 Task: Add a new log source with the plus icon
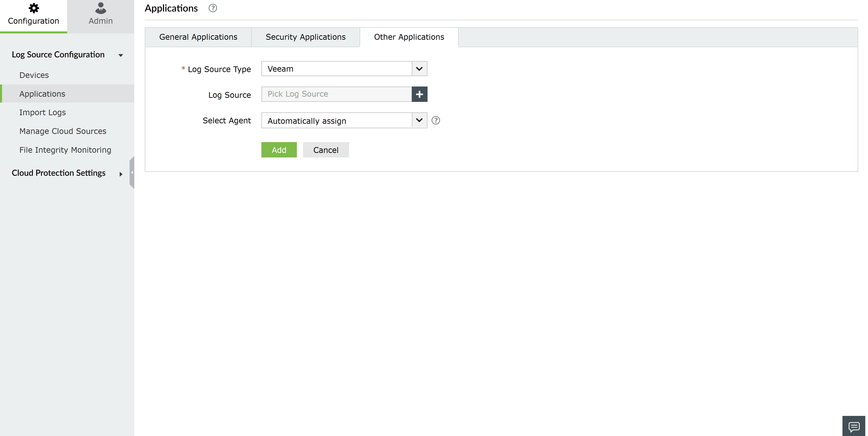click(x=419, y=94)
